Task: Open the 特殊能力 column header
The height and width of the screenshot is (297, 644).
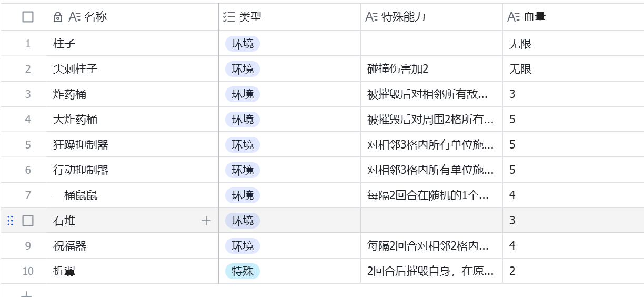Action: coord(431,17)
